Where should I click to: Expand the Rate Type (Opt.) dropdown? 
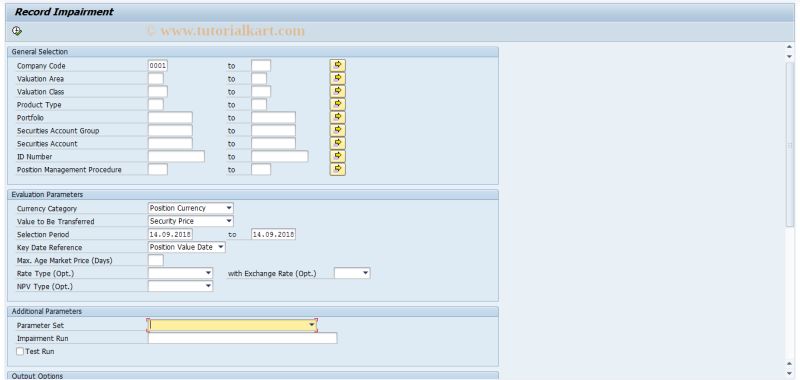pyautogui.click(x=209, y=273)
